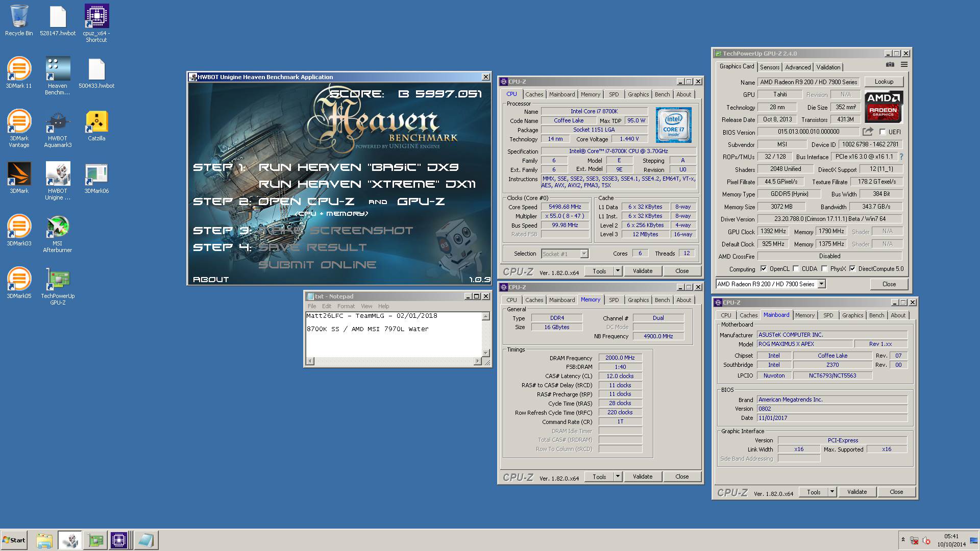Launch 3DMark05 desktop shortcut
Screen dimensions: 980x551
[19, 283]
